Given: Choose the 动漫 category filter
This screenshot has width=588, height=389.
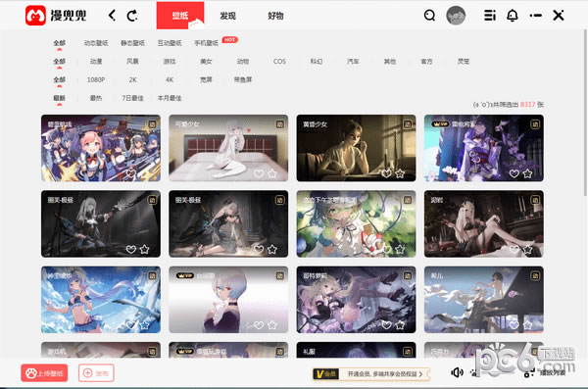Looking at the screenshot, I should (96, 61).
